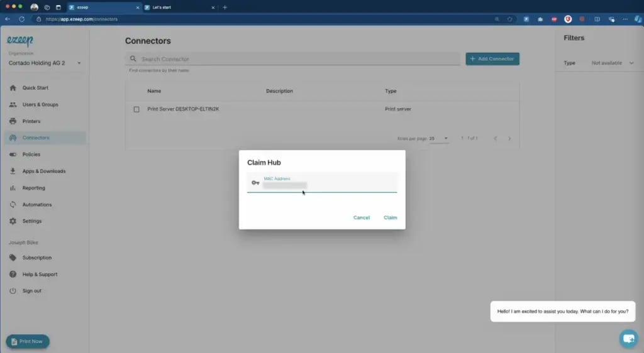This screenshot has height=353, width=644.
Task: Click the Search Connector field
Action: [292, 59]
